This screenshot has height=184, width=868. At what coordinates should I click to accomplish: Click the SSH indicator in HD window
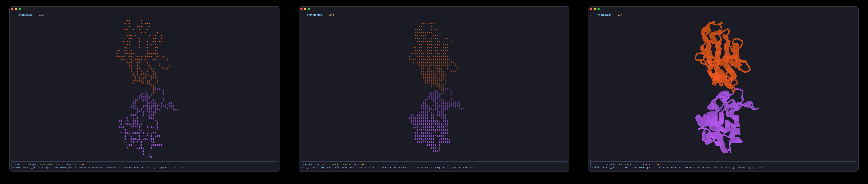tap(362, 165)
